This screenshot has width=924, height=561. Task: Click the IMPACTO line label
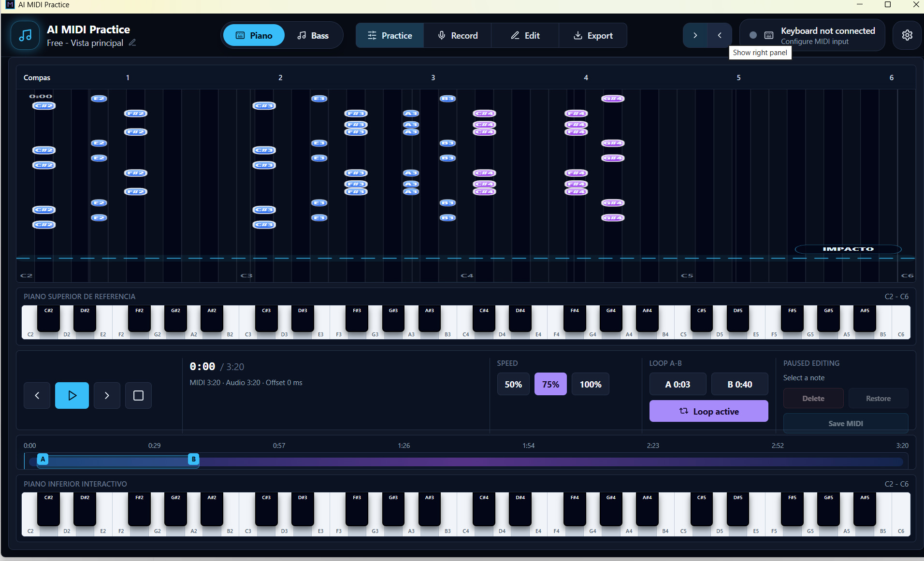pyautogui.click(x=848, y=249)
